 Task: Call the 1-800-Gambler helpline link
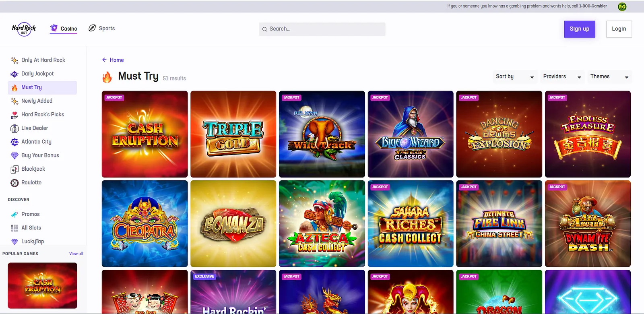593,6
